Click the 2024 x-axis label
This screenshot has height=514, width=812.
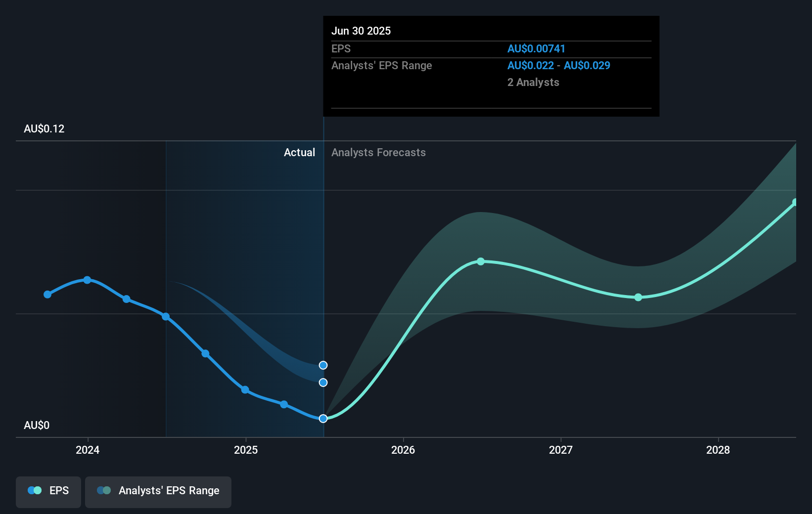coord(88,450)
